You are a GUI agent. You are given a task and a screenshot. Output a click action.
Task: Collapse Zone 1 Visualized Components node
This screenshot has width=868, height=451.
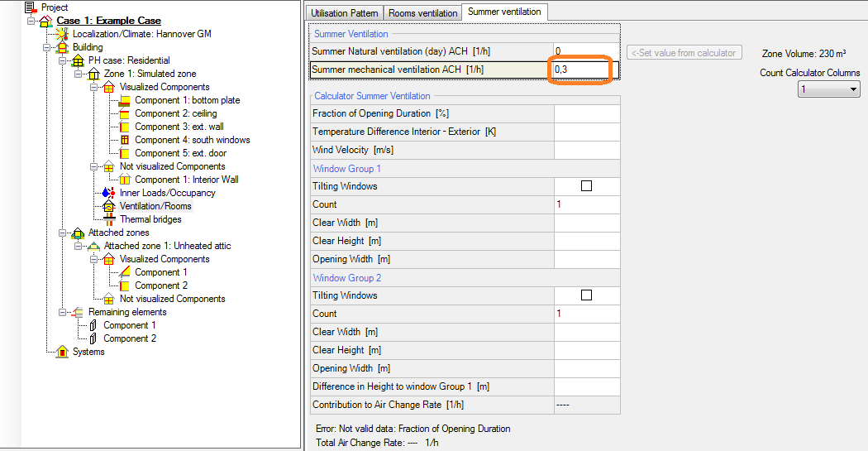click(x=93, y=87)
